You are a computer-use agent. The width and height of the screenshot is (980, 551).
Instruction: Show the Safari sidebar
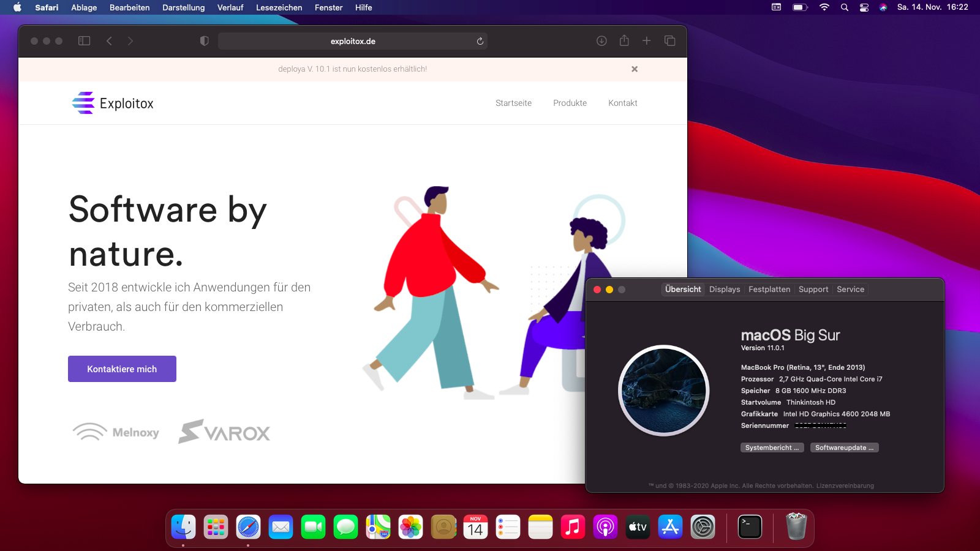click(x=84, y=40)
